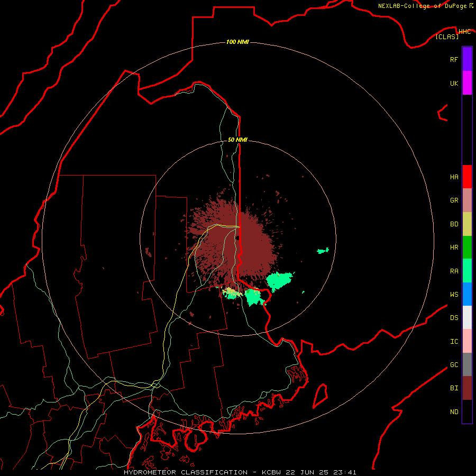
Task: Click the KCBW radar site identifier
Action: [271, 472]
